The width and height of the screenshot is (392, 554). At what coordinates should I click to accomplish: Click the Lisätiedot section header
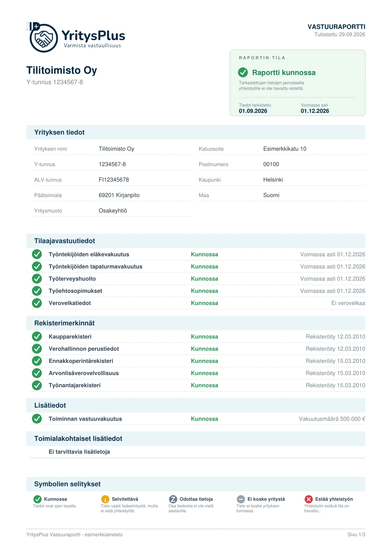pyautogui.click(x=196, y=405)
